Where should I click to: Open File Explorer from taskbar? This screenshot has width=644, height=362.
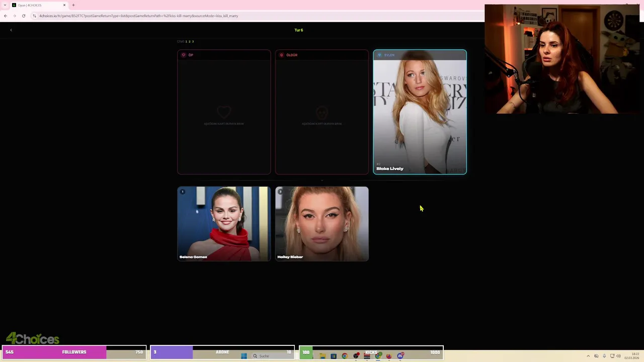(x=323, y=356)
